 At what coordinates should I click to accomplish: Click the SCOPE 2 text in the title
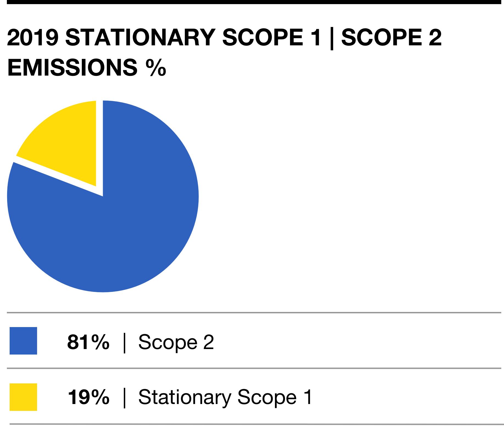391,37
